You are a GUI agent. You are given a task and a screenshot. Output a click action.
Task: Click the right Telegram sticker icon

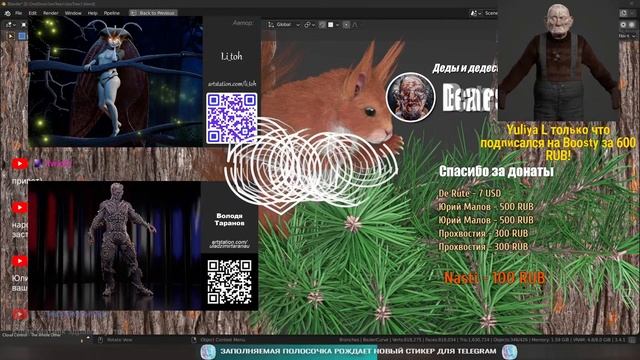[x=510, y=351]
